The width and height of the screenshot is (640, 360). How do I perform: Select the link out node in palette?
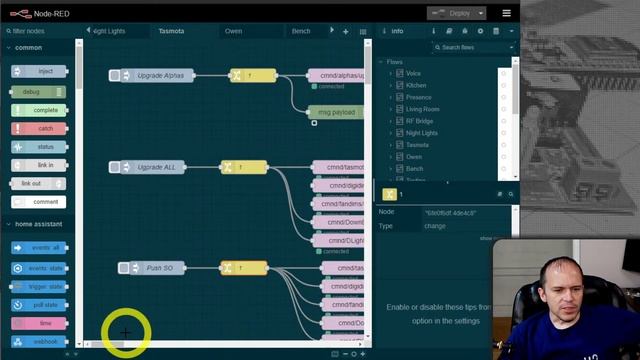[38, 184]
